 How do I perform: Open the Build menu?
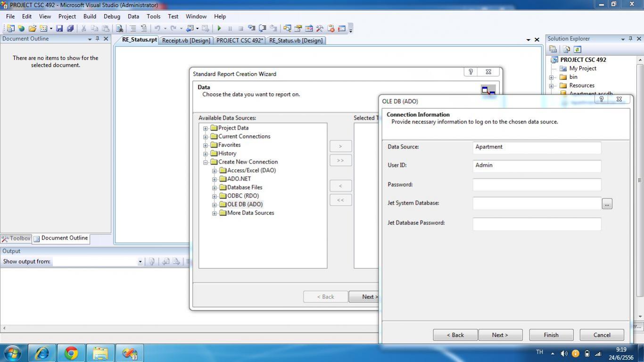pos(90,16)
